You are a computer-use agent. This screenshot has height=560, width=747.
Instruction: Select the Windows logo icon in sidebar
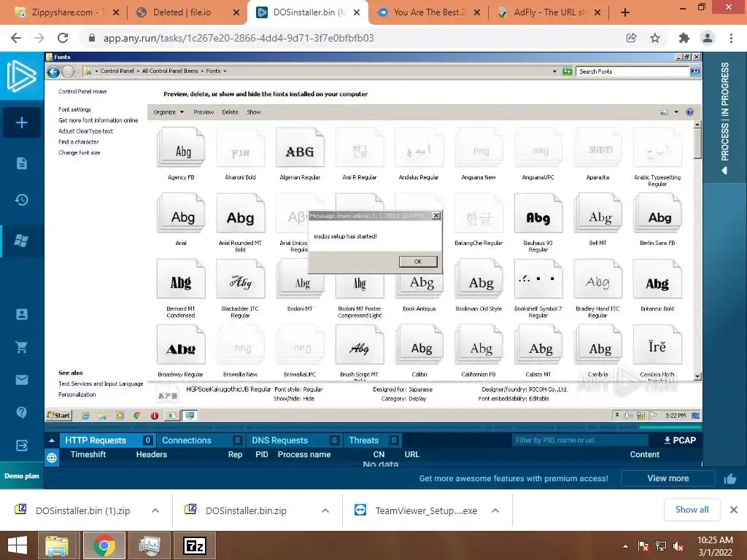click(x=21, y=241)
